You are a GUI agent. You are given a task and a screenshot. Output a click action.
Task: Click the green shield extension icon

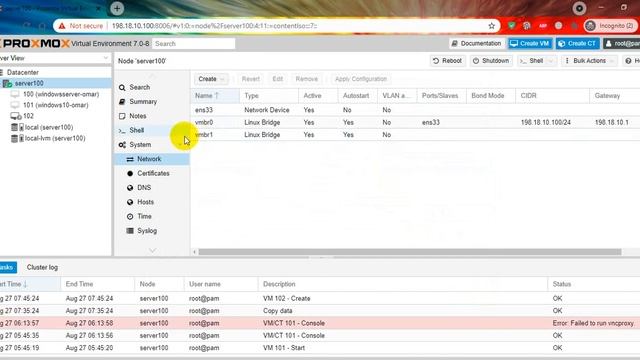point(511,26)
